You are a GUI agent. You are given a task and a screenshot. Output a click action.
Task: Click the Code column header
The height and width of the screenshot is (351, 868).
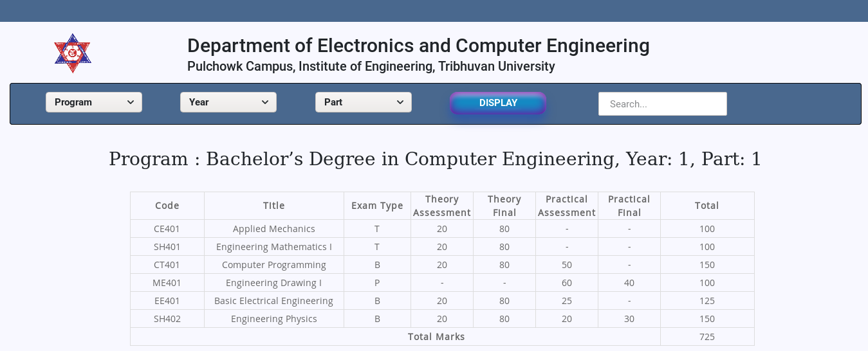pyautogui.click(x=167, y=206)
